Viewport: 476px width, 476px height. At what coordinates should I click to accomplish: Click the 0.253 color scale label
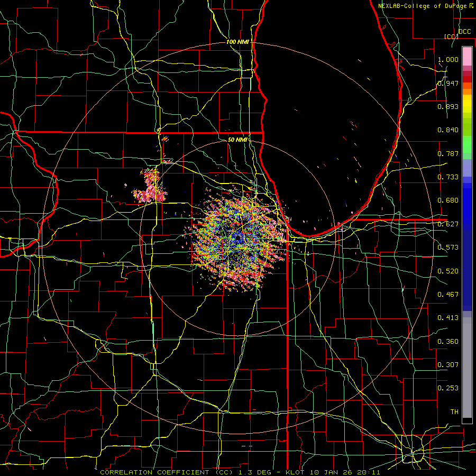(448, 388)
